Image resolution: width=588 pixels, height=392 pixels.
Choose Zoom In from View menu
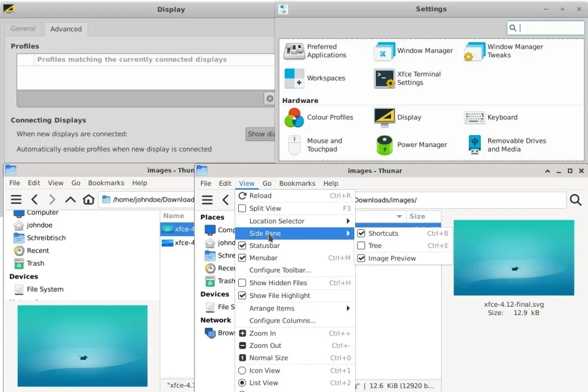coord(295,334)
